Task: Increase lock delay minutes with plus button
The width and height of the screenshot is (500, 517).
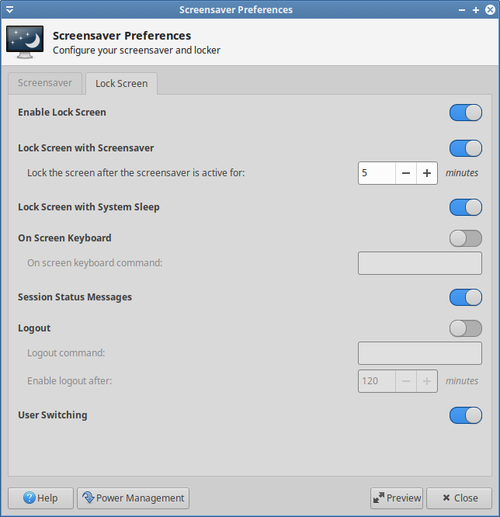Action: click(427, 173)
